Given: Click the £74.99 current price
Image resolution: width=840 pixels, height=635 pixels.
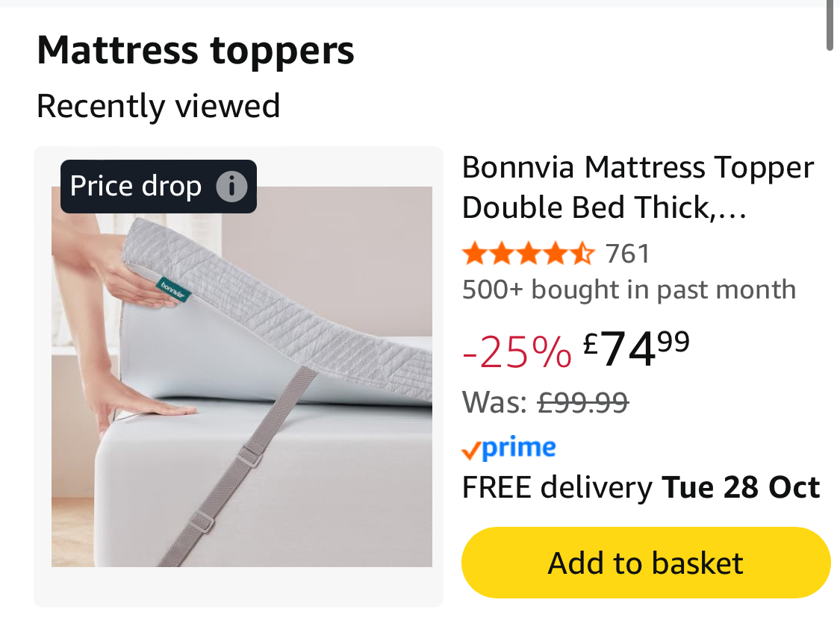Looking at the screenshot, I should pyautogui.click(x=636, y=349).
